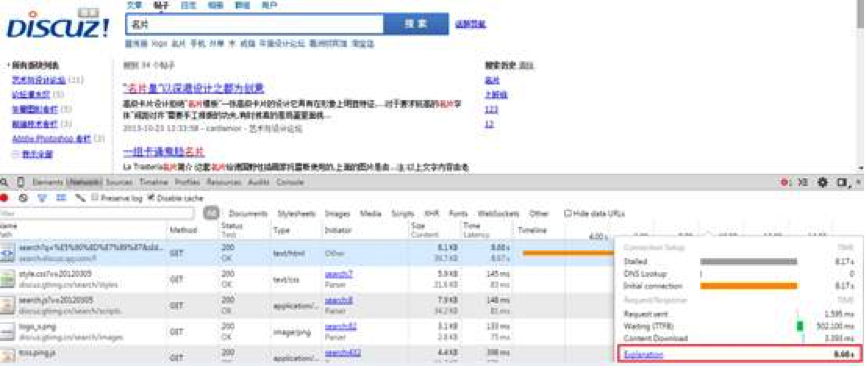The image size is (865, 367).
Task: Clear the network log with the clear icon
Action: click(23, 198)
